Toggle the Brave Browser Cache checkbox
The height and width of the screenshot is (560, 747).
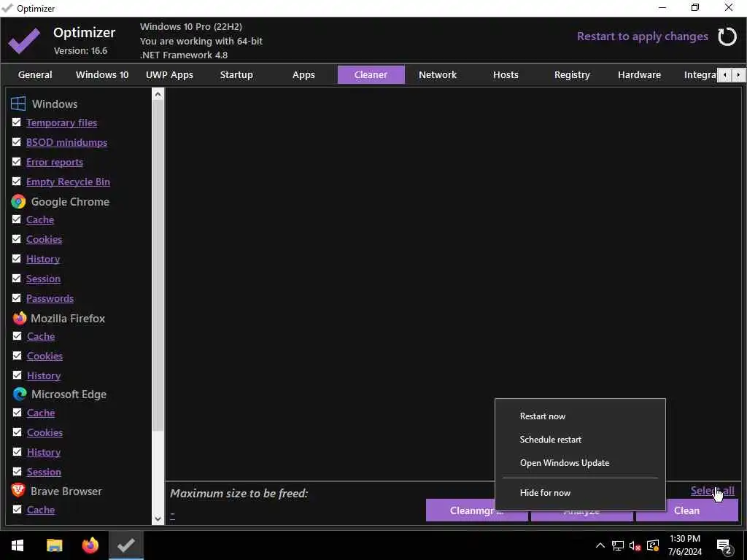tap(18, 509)
